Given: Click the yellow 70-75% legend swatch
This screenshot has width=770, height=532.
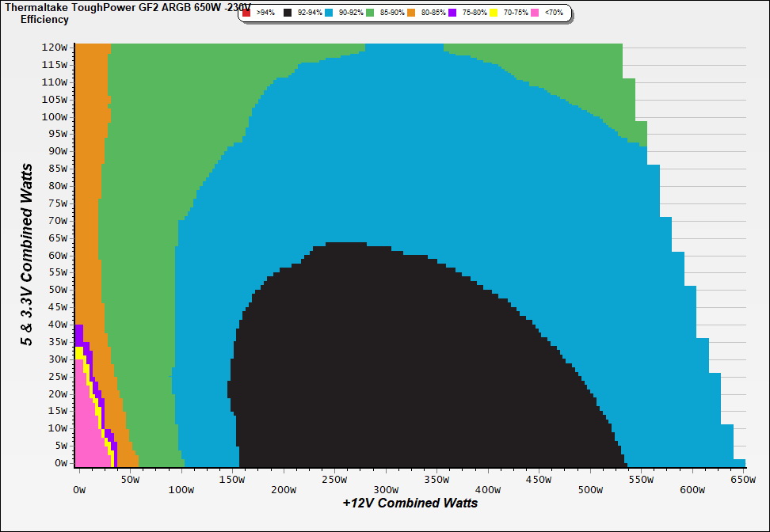Looking at the screenshot, I should click(x=494, y=13).
